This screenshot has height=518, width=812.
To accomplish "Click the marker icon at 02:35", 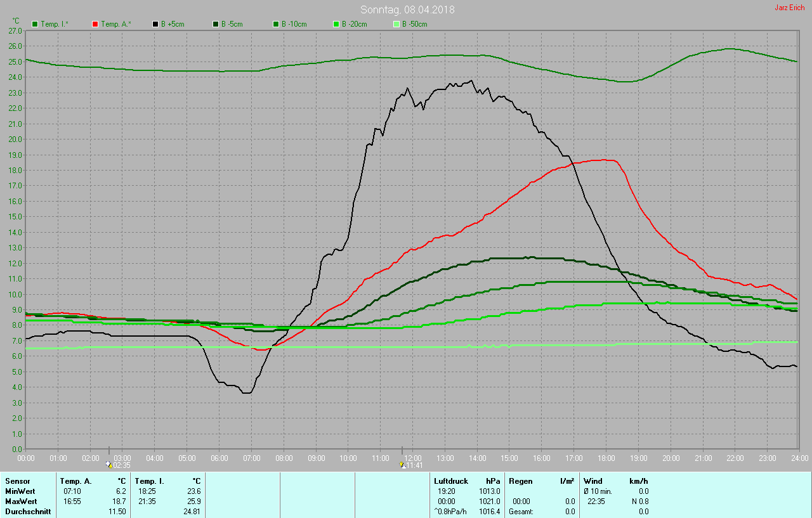I will 109,465.
